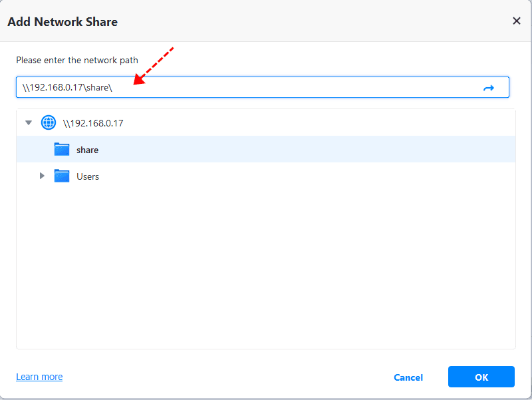532x400 pixels.
Task: Click empty area below Users in tree
Action: [x=266, y=266]
